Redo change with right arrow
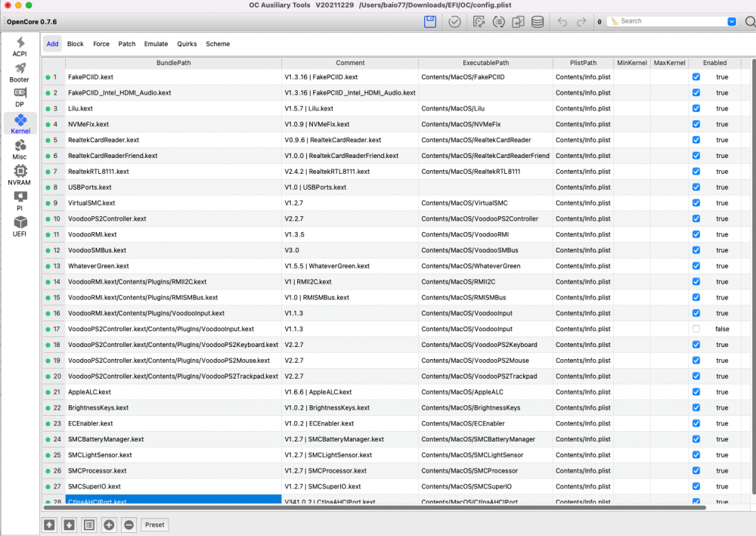The height and width of the screenshot is (536, 756). (581, 22)
